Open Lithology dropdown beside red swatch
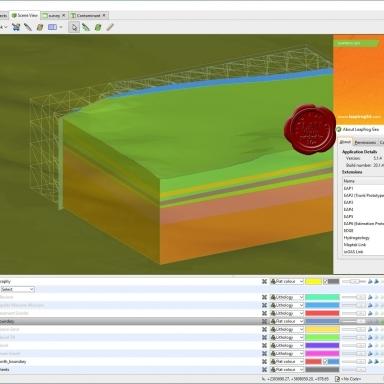 [x=287, y=313]
